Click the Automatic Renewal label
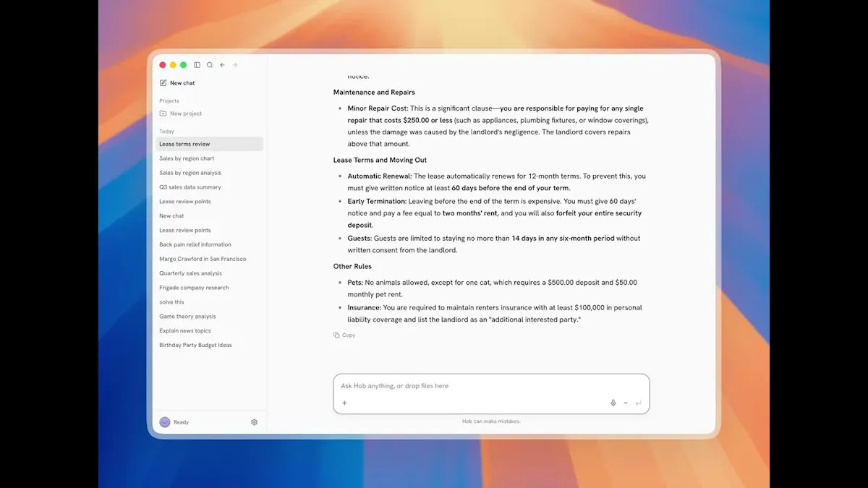 (380, 176)
